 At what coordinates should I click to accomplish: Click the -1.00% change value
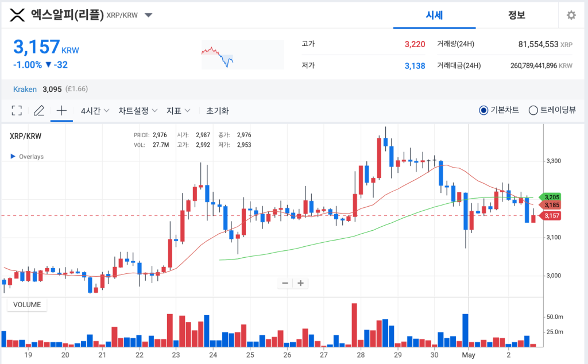pyautogui.click(x=28, y=65)
